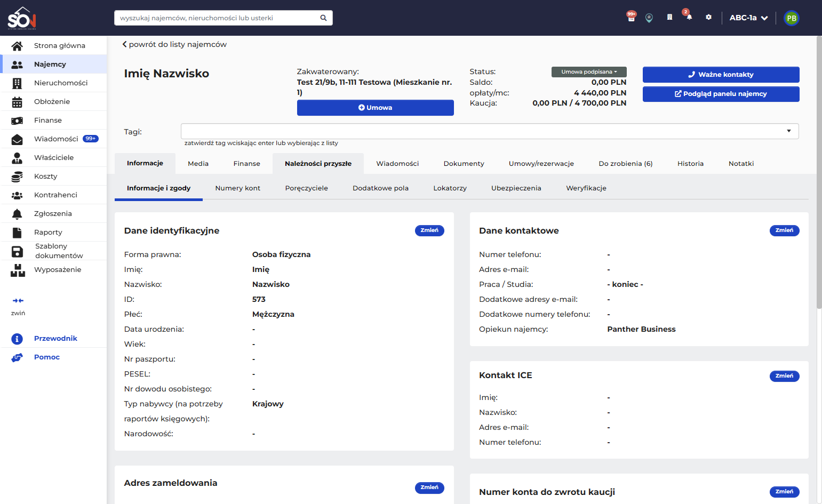Click the Ważne kontakty button

(721, 75)
